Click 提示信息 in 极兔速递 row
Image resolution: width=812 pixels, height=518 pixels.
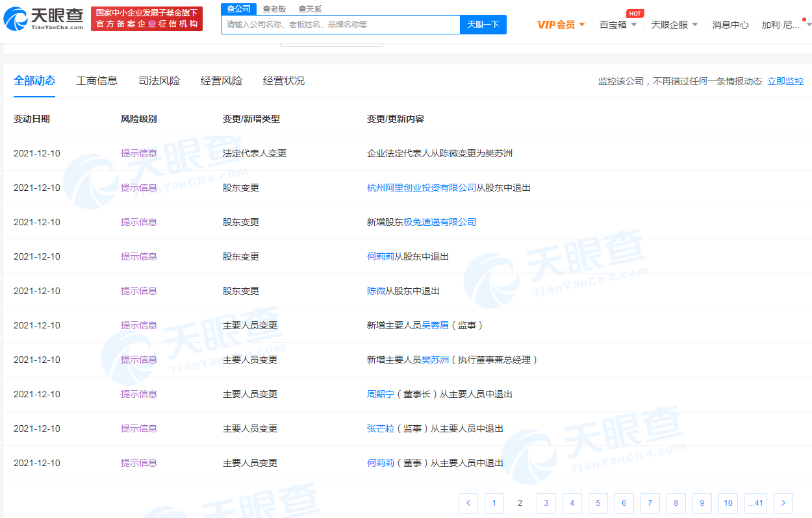(x=139, y=222)
